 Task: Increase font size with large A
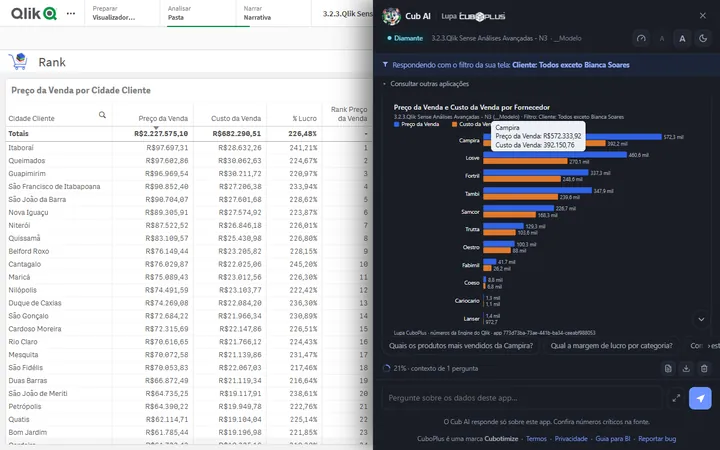click(x=682, y=39)
